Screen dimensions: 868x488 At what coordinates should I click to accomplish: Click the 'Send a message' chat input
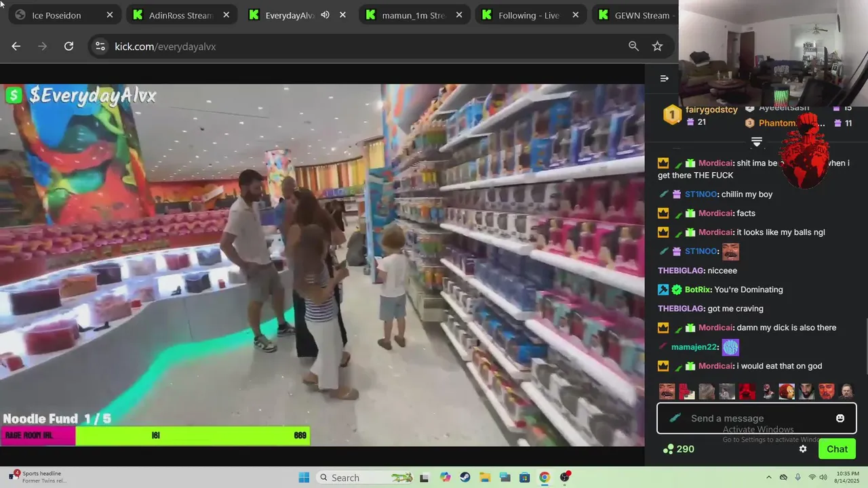coord(757,418)
